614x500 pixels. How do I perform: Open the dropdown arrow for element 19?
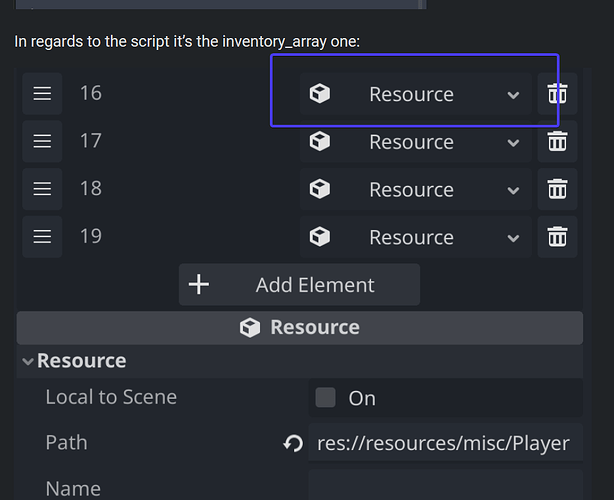[x=513, y=238]
